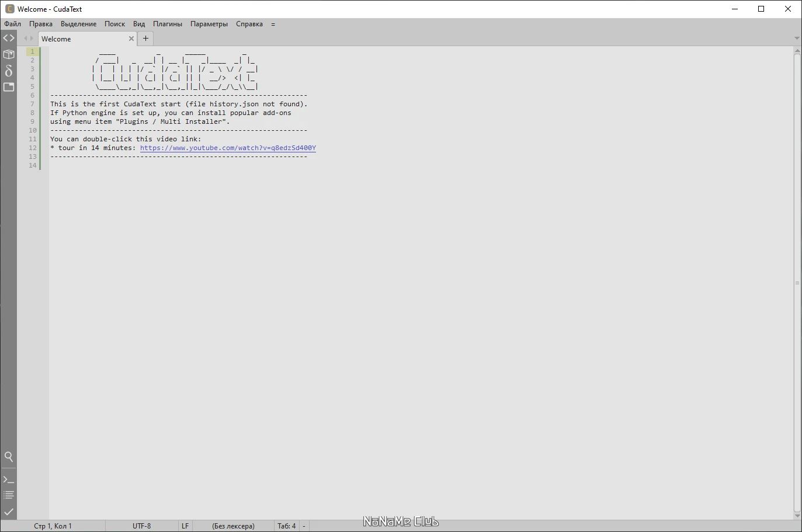Click the LF line ending status field

click(185, 526)
